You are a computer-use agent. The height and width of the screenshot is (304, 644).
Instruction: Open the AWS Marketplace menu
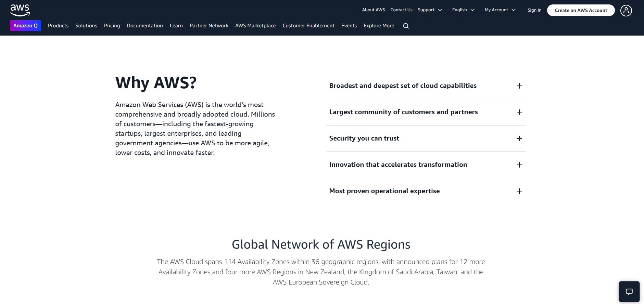[x=255, y=26]
